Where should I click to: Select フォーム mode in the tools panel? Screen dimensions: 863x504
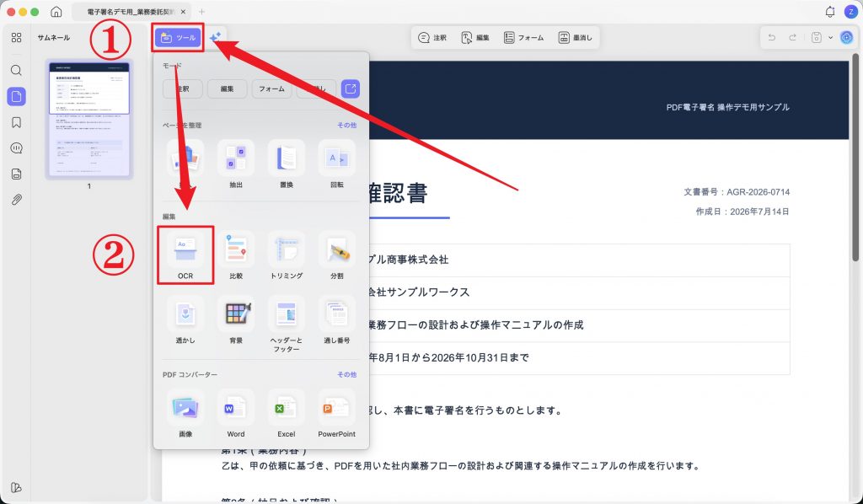pos(272,88)
